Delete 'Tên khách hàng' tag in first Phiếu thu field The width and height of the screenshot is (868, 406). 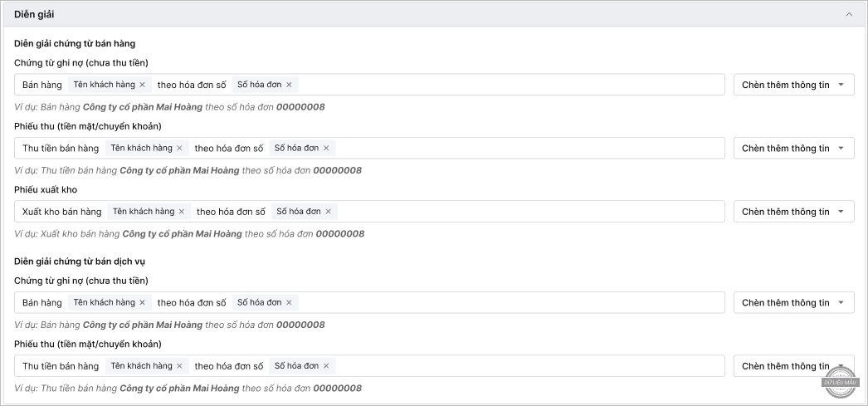tap(179, 148)
